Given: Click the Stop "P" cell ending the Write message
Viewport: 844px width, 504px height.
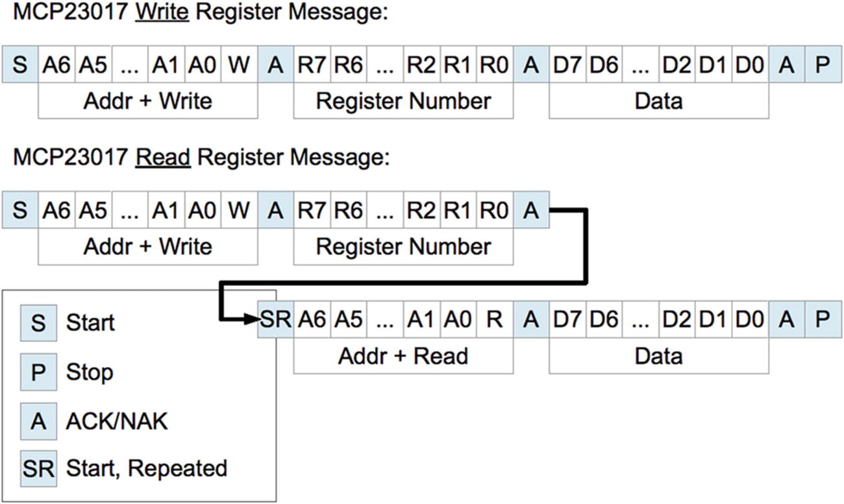Looking at the screenshot, I should click(823, 66).
